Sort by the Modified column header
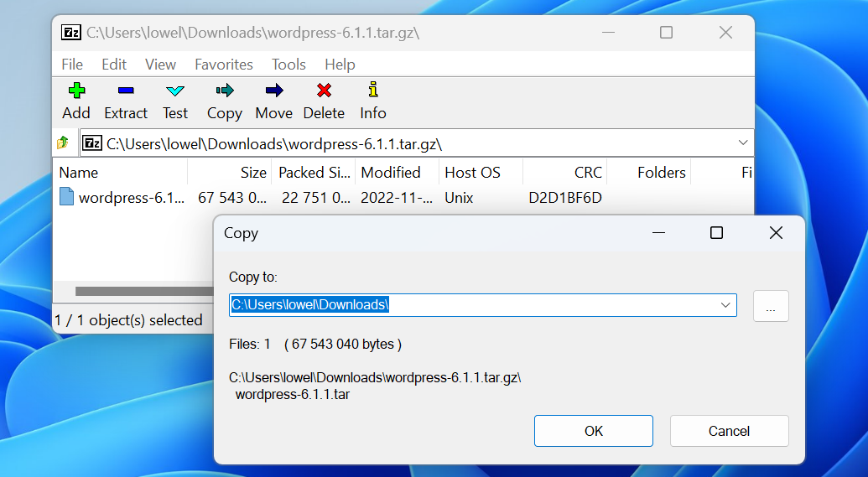This screenshot has height=477, width=868. 397,173
